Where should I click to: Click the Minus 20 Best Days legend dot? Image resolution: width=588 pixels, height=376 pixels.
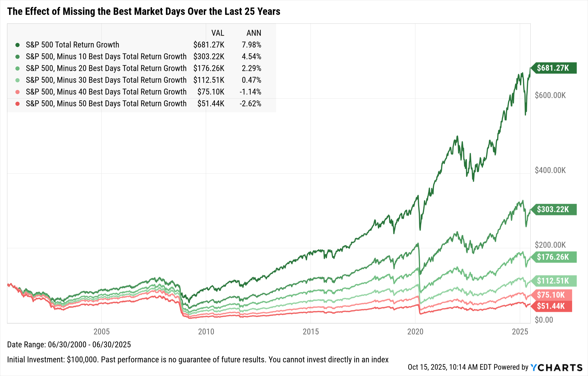pos(18,68)
